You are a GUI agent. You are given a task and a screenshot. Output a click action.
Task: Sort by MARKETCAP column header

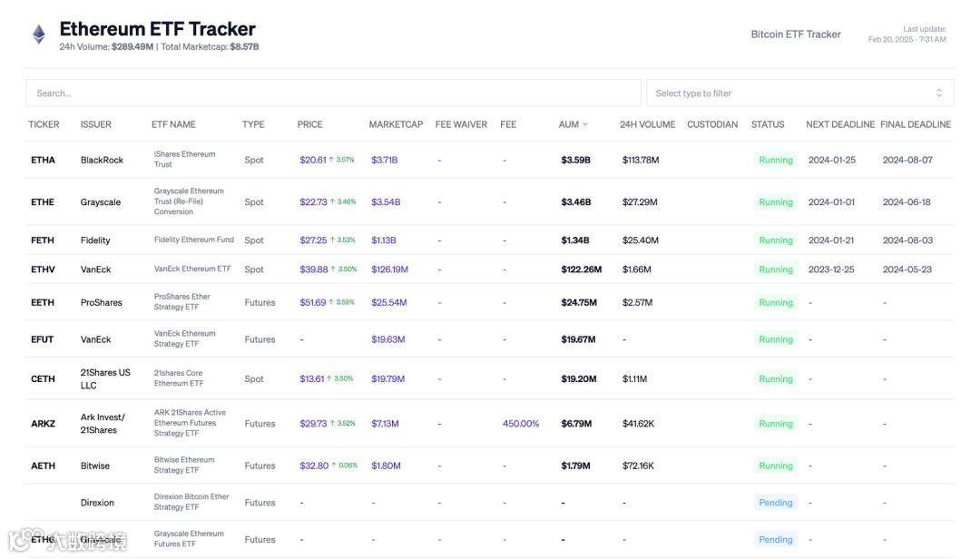(396, 124)
